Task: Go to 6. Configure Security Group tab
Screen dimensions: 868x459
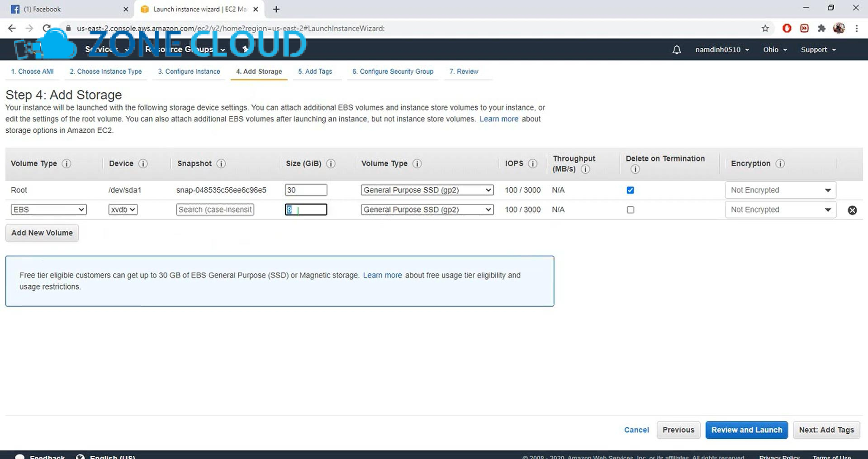Action: tap(393, 72)
